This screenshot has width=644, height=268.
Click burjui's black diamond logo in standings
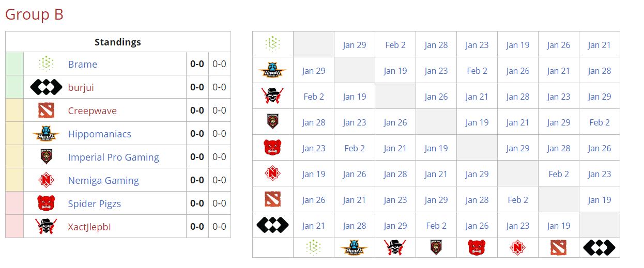tap(46, 87)
